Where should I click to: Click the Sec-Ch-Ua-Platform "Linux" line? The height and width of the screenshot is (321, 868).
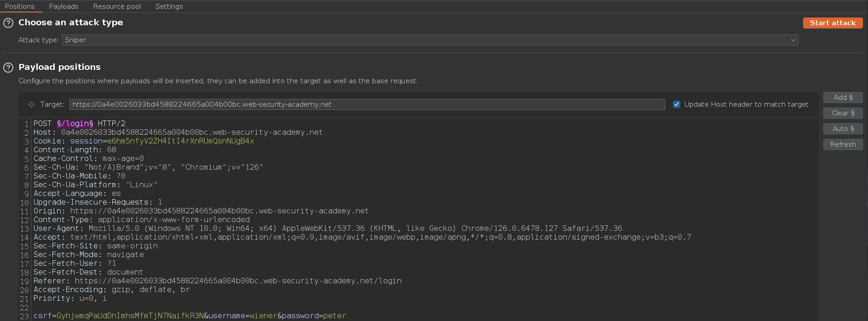[95, 185]
